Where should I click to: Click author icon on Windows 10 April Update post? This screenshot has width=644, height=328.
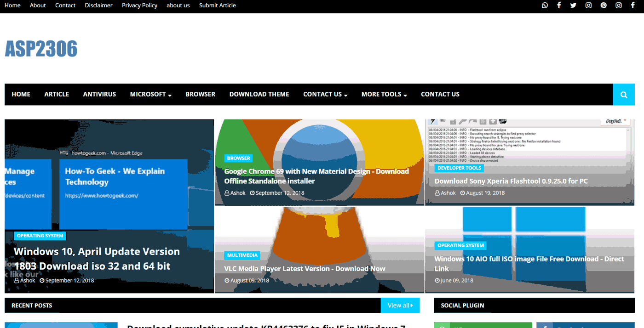point(17,281)
